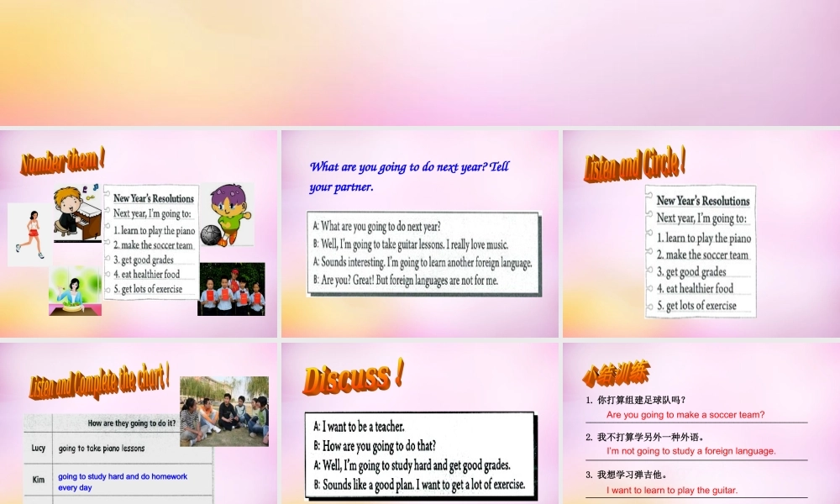Select the group photo of children in red

coord(233,290)
